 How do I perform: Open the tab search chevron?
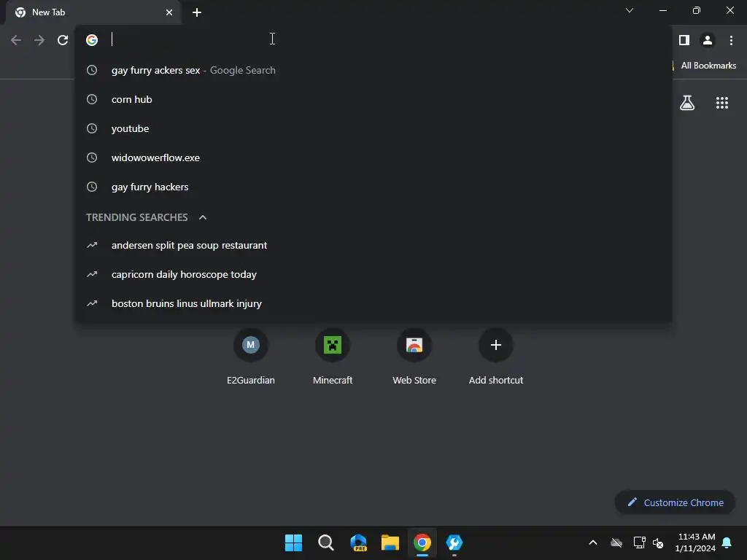pyautogui.click(x=630, y=10)
